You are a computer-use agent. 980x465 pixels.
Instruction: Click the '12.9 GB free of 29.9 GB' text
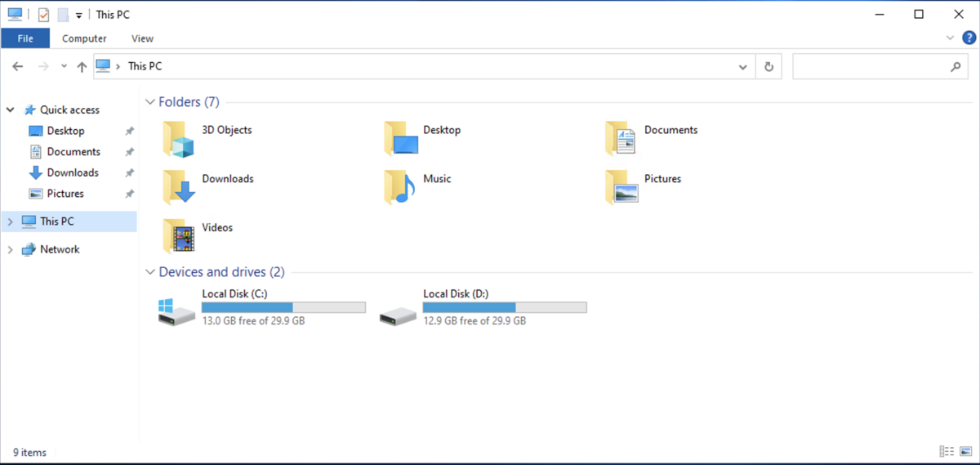[474, 321]
